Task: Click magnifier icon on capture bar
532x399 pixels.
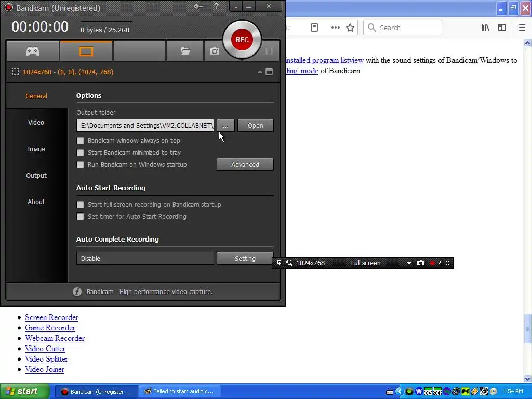Action: click(289, 263)
